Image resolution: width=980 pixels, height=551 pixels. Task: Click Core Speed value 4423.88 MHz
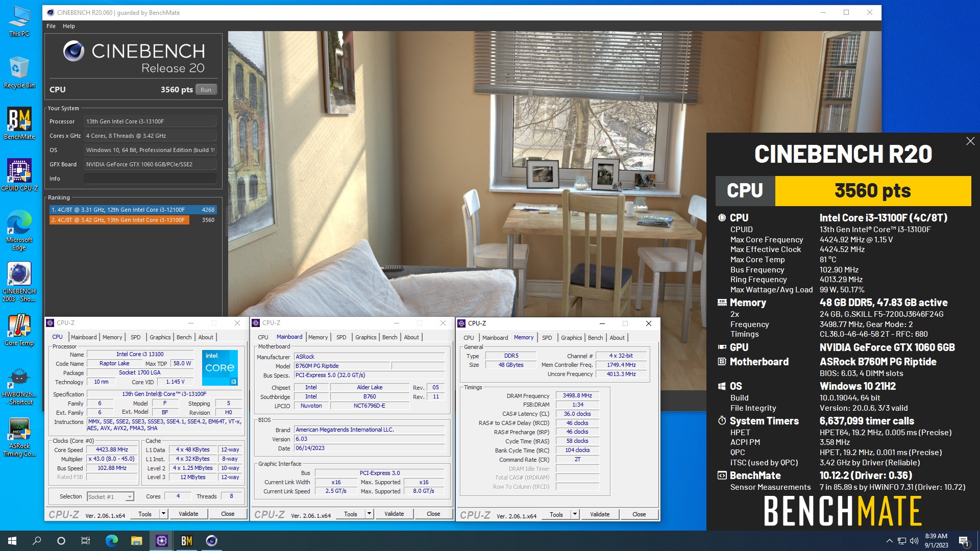click(x=112, y=450)
